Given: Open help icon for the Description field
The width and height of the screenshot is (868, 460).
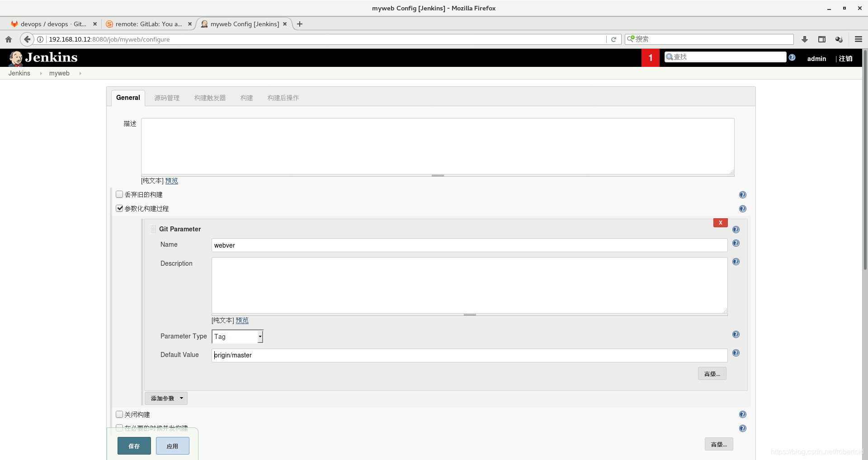Looking at the screenshot, I should click(736, 262).
